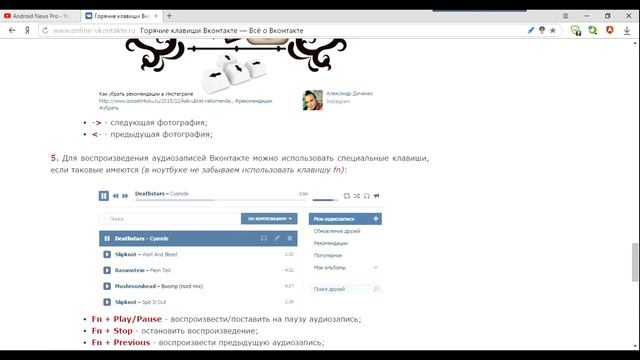Open the по композициям dropdown

tap(269, 219)
